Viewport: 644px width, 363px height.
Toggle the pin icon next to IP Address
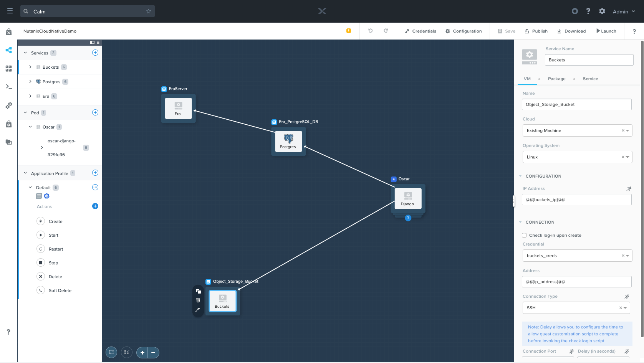[x=629, y=189]
